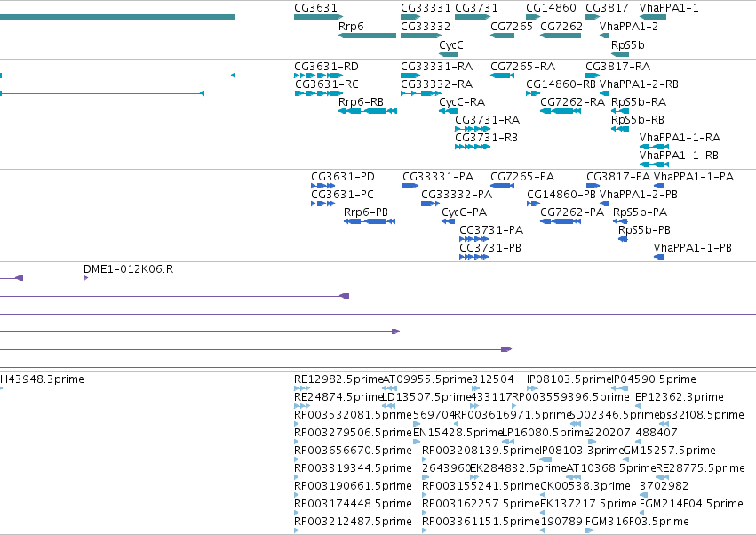Click protein CG33331-PA

pyautogui.click(x=438, y=177)
